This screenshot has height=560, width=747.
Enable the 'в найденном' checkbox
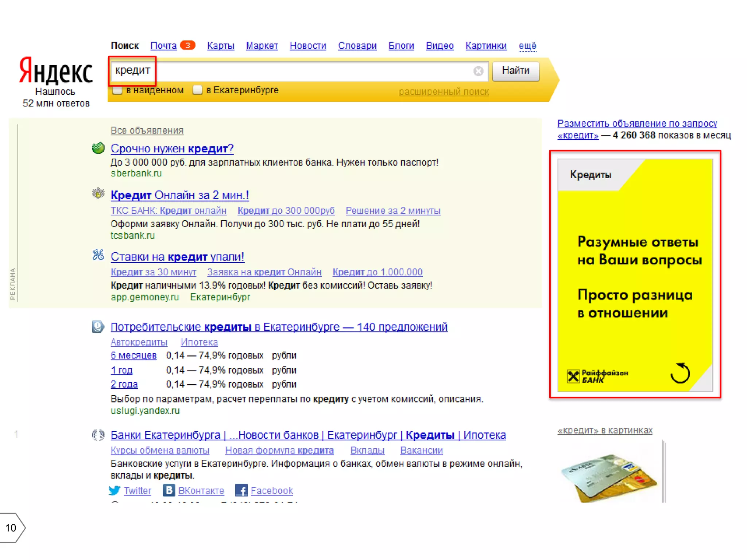click(x=117, y=90)
